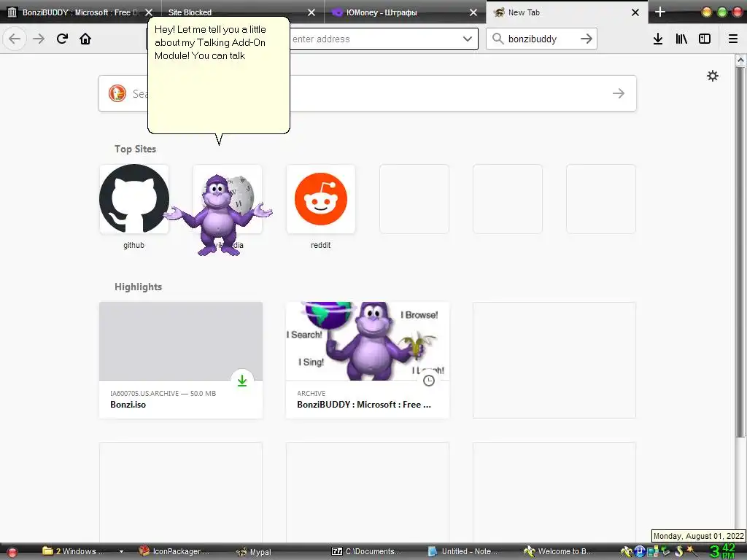Open the downloads panel arrow icon

(658, 39)
